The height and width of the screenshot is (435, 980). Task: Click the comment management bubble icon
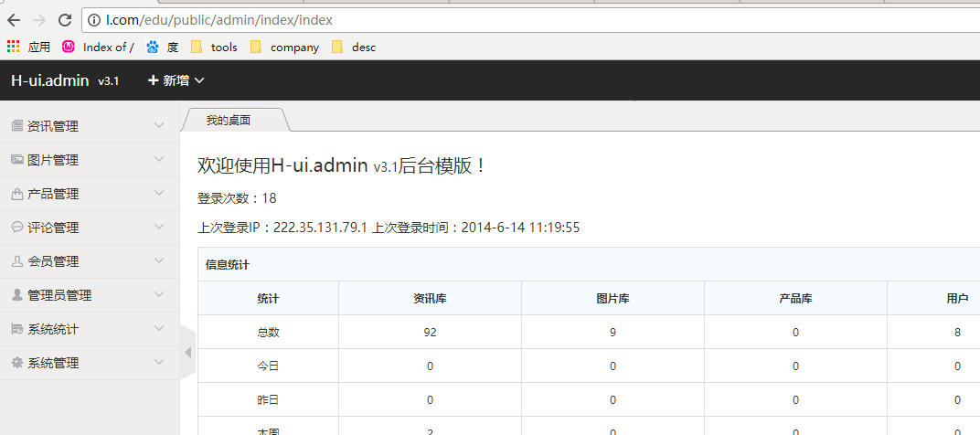click(17, 228)
